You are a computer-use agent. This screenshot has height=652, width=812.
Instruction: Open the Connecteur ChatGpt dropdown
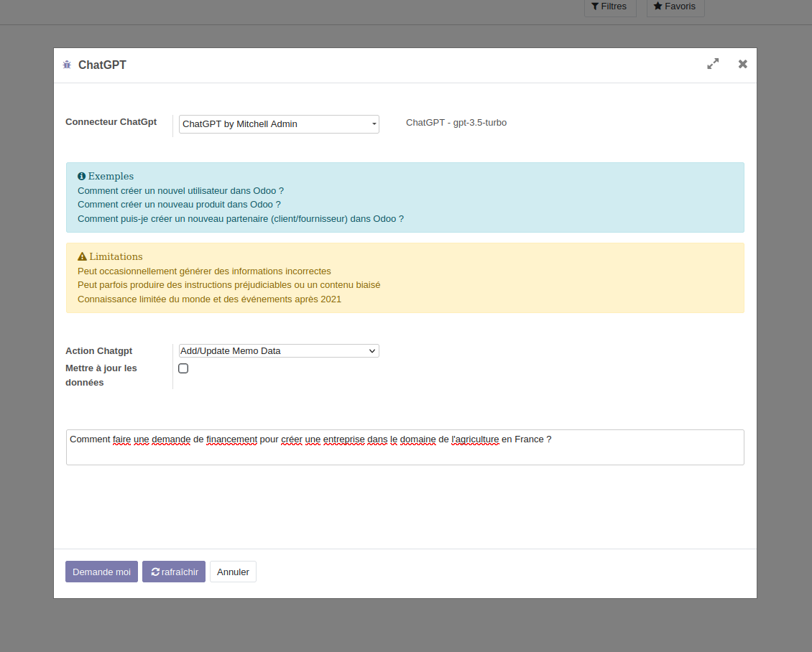click(x=279, y=124)
